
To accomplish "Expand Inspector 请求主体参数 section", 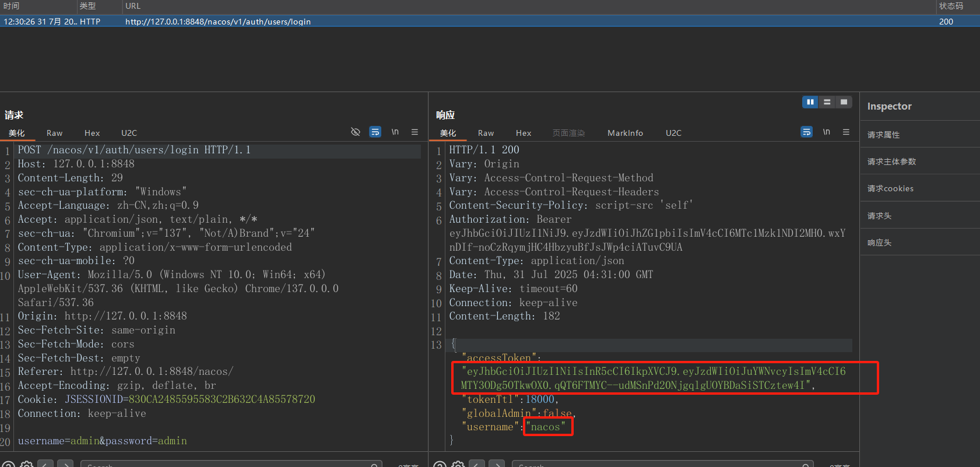I will (x=920, y=161).
